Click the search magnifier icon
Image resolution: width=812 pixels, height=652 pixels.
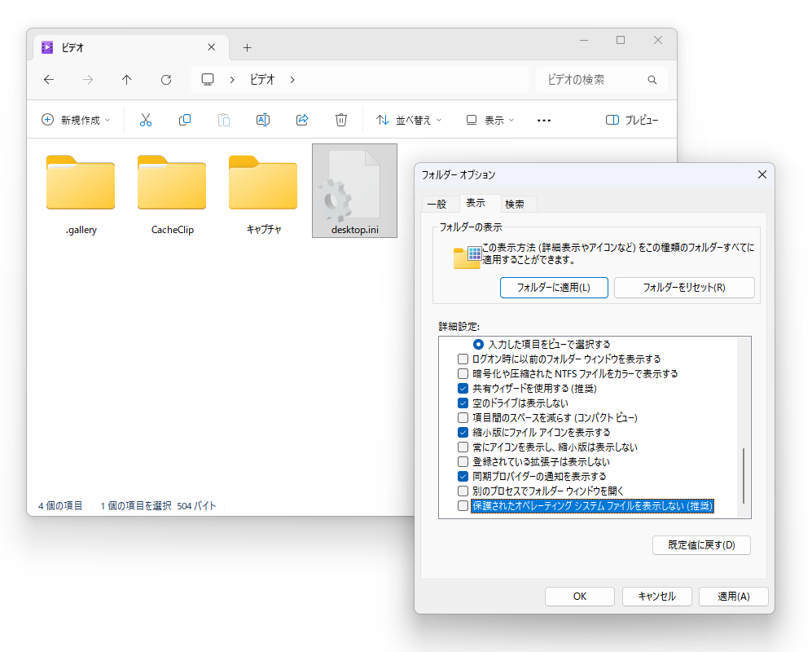click(652, 80)
